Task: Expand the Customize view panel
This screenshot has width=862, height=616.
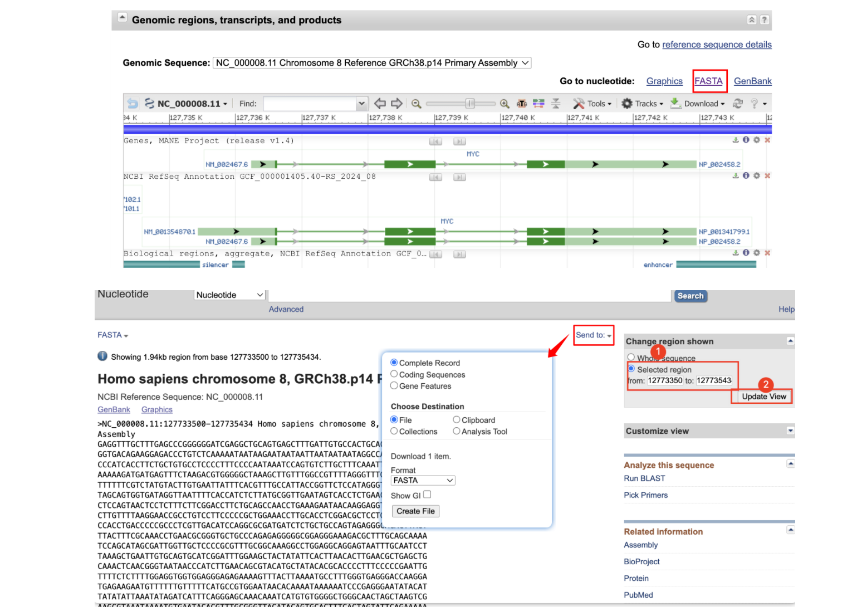Action: 790,431
